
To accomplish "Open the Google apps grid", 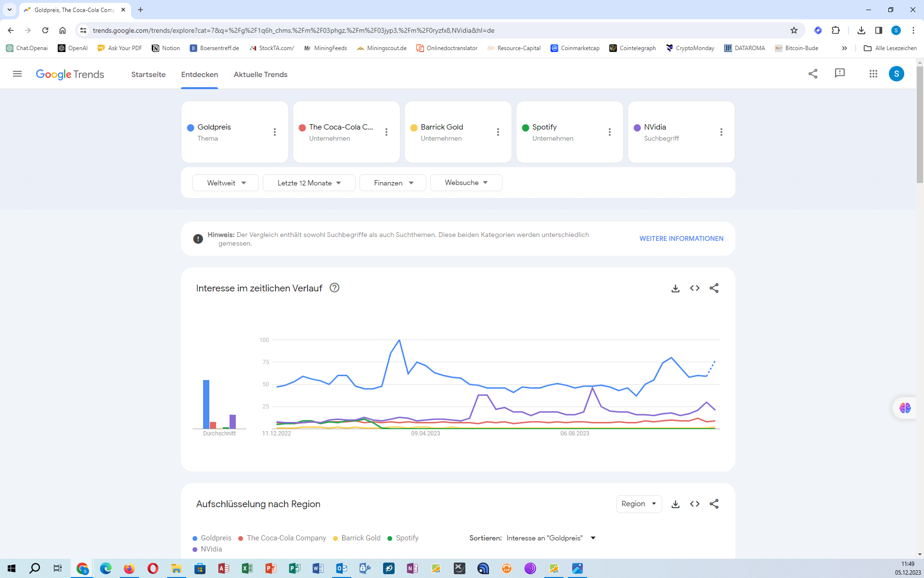I will coord(873,74).
